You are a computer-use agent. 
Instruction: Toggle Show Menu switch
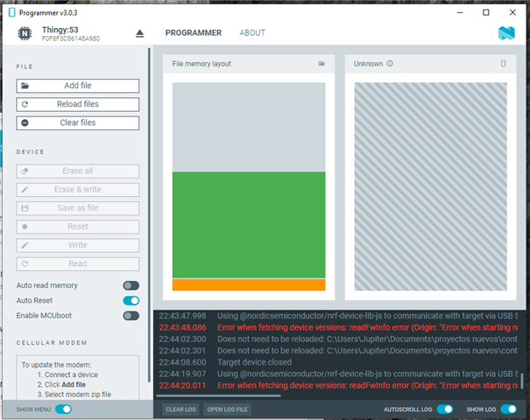(x=63, y=409)
